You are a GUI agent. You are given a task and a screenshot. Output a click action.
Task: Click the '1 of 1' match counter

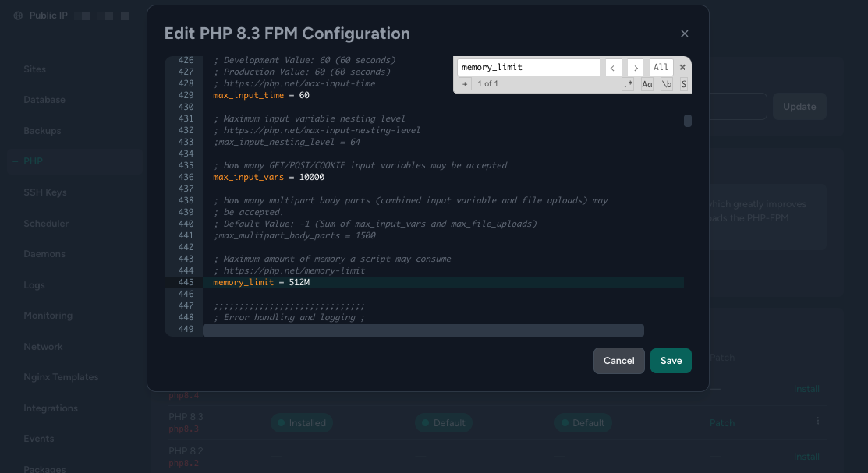(x=487, y=84)
